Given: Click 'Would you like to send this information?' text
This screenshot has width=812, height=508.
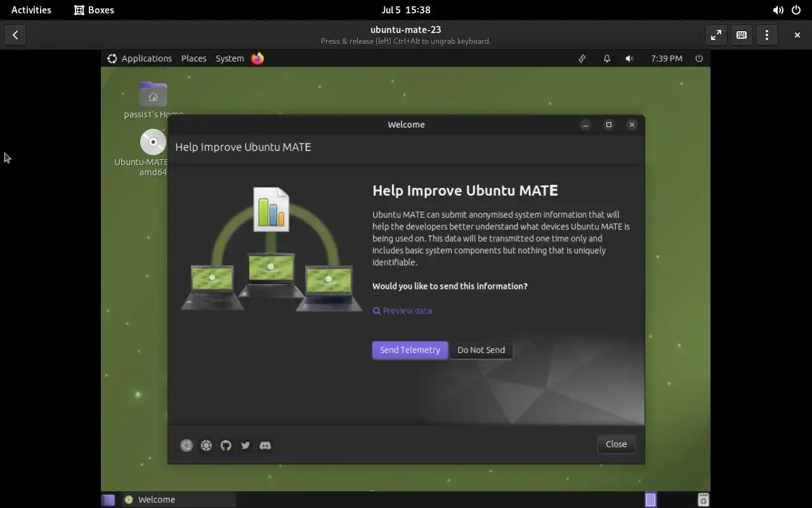Looking at the screenshot, I should pos(450,286).
